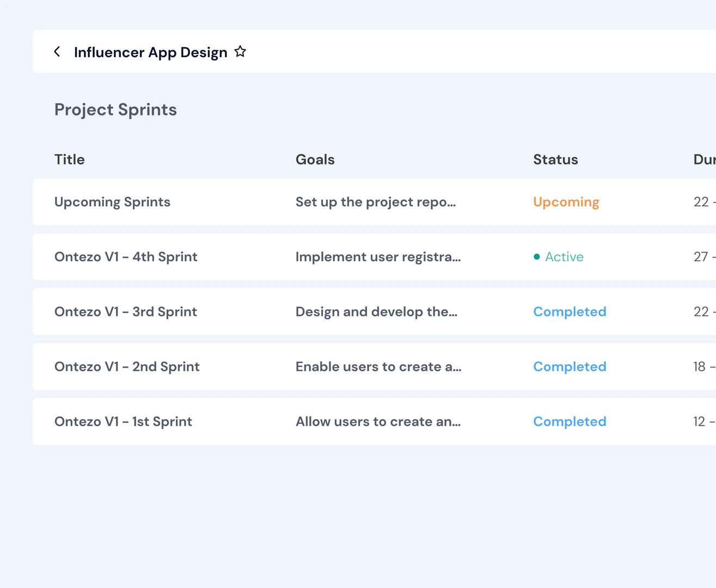This screenshot has height=588, width=716.
Task: Select the Upcoming status label
Action: click(x=566, y=201)
